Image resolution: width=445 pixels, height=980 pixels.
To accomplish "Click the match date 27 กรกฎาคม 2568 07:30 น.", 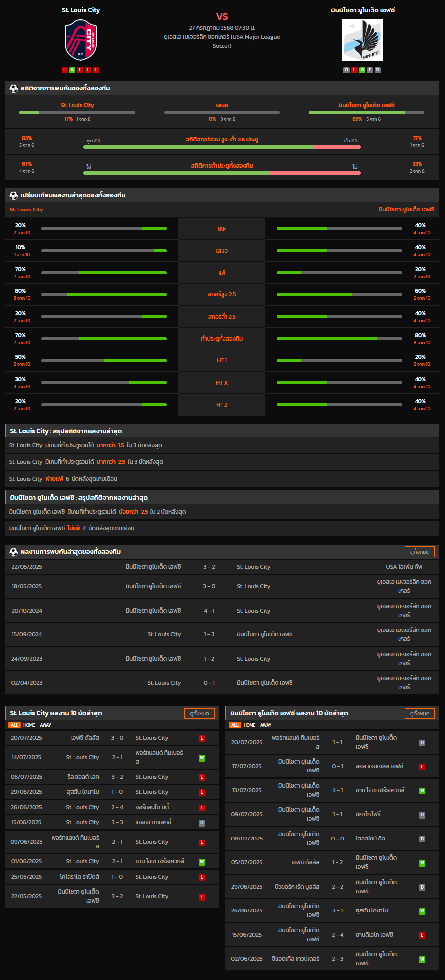I will (222, 28).
